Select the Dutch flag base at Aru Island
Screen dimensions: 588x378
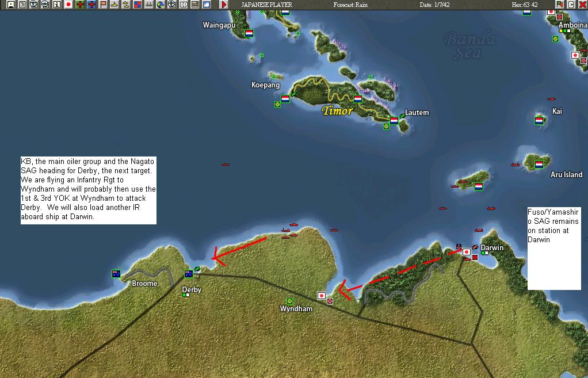(539, 164)
